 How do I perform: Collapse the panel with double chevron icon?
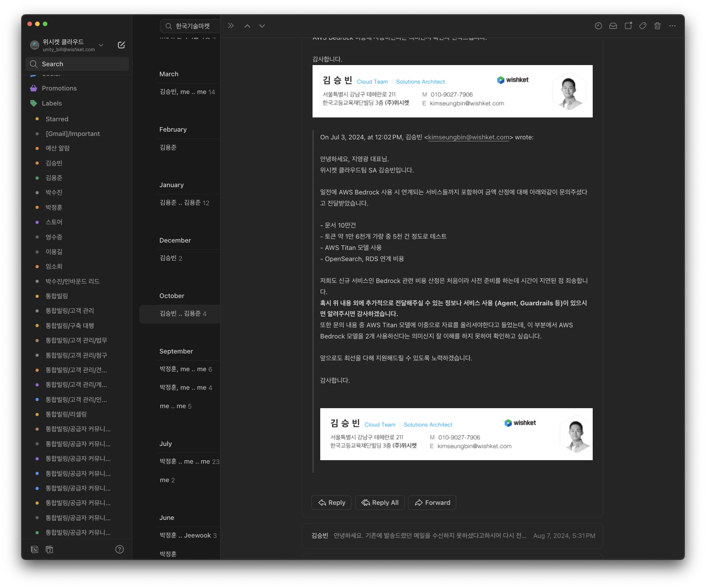click(230, 26)
